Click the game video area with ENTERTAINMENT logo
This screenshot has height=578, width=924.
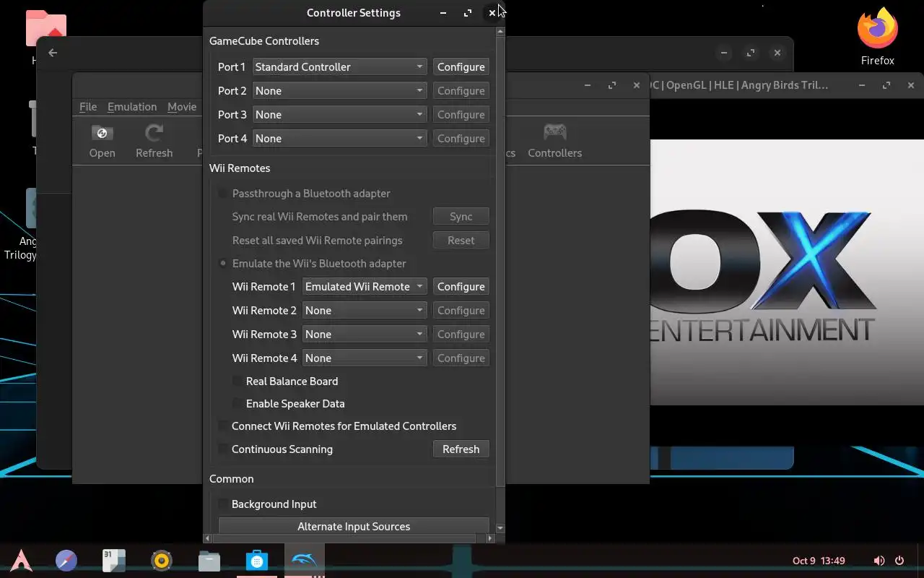click(787, 272)
